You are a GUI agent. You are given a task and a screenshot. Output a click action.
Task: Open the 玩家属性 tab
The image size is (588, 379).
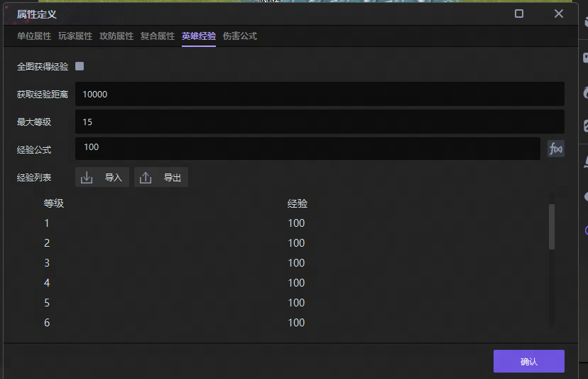click(75, 36)
